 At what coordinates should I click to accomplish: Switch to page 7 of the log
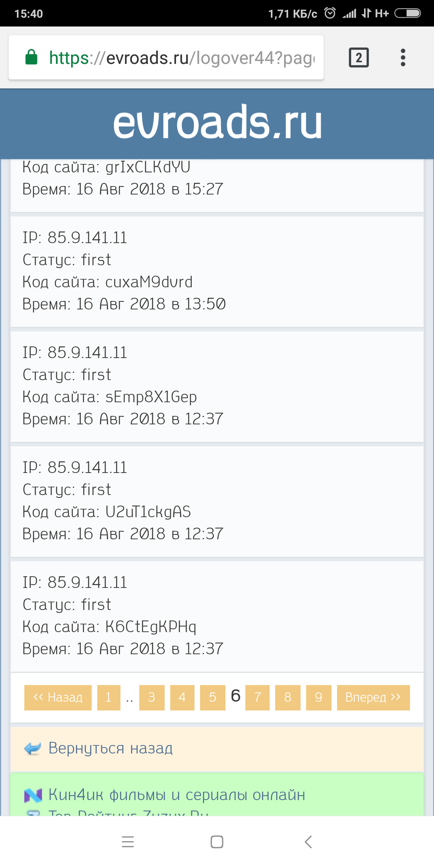[258, 698]
